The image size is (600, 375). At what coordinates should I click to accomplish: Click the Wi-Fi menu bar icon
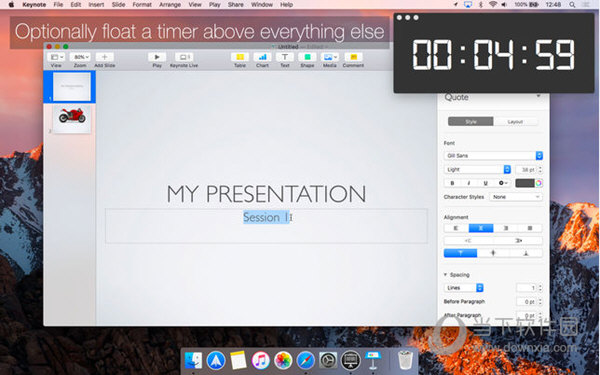pos(493,5)
